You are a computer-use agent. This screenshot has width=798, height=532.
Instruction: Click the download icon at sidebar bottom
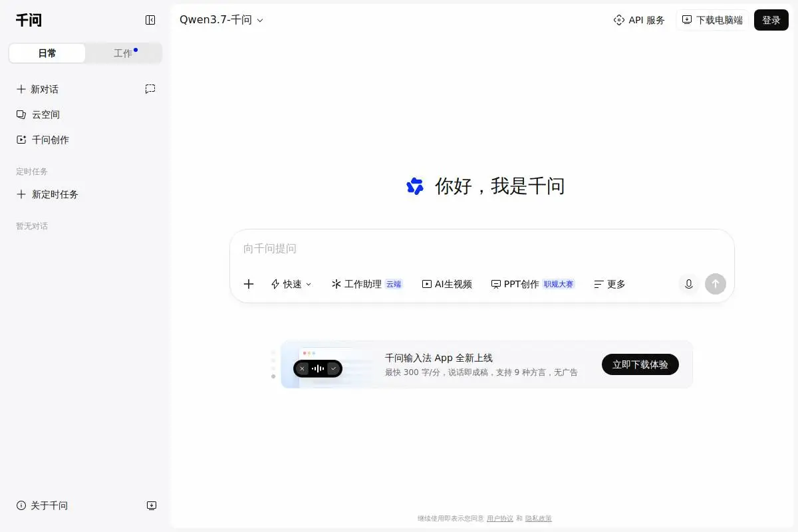point(152,505)
